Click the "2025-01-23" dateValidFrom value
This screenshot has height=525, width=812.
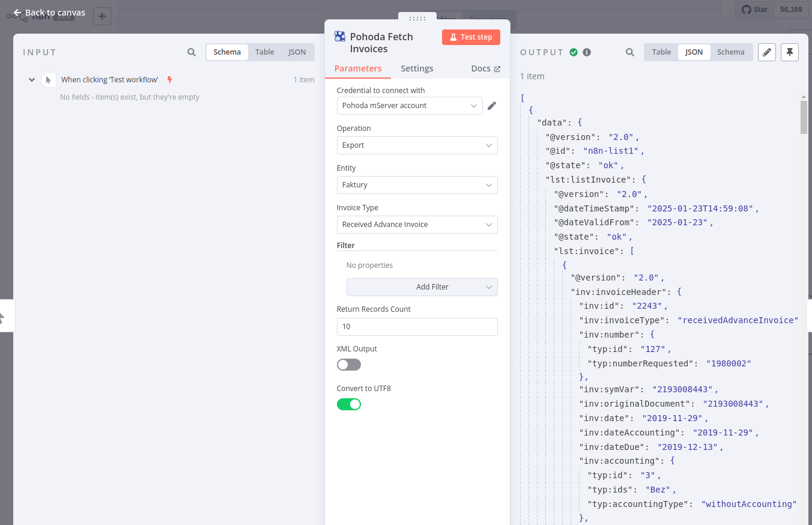(x=678, y=222)
